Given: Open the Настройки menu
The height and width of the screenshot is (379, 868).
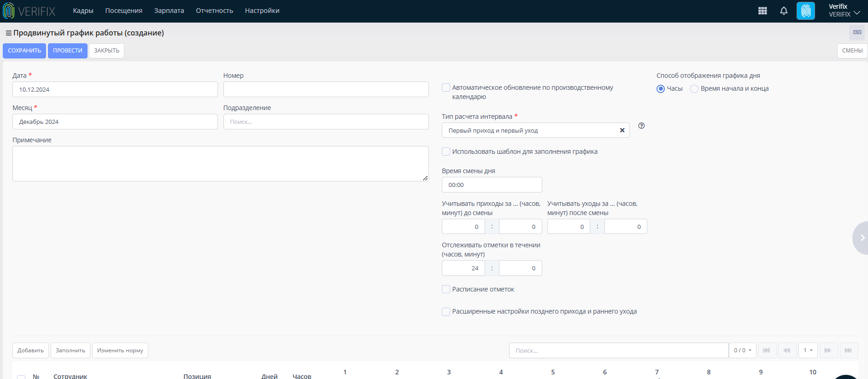Looking at the screenshot, I should [262, 11].
